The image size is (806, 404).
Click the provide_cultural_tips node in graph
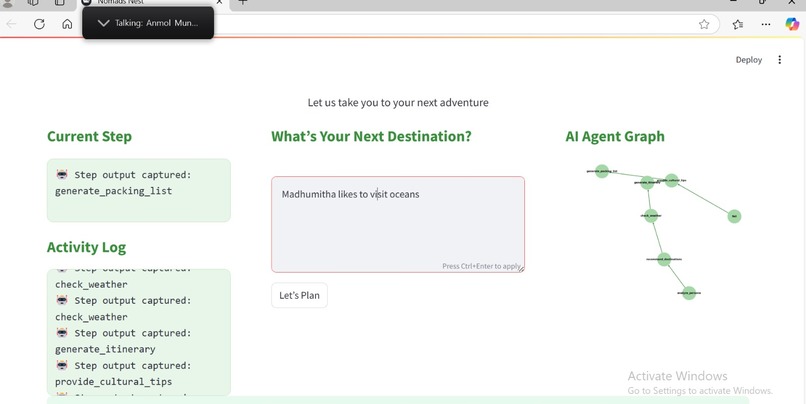pos(672,180)
